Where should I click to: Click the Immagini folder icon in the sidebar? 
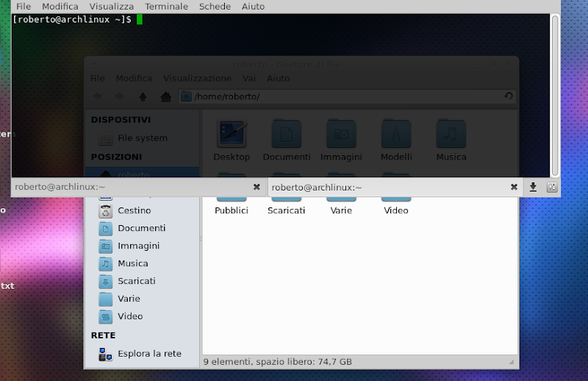[x=106, y=246]
